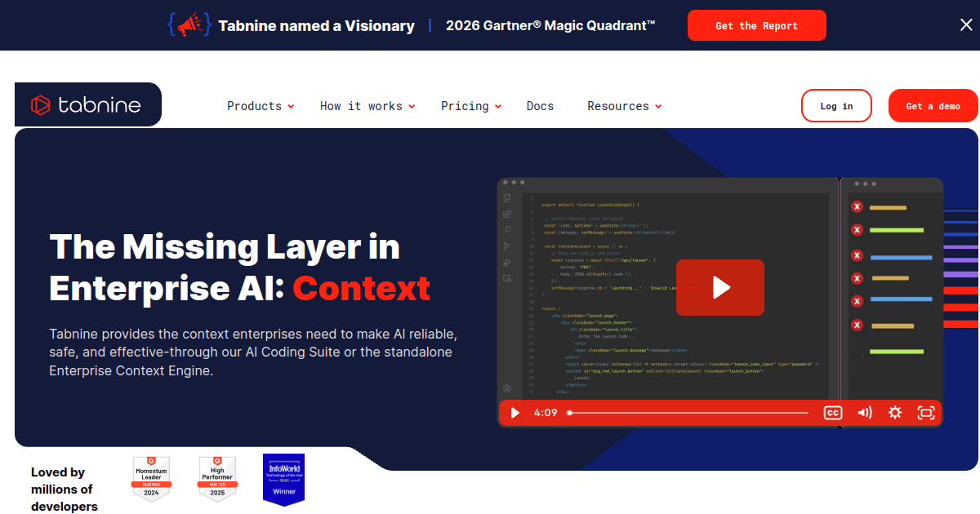980x514 pixels.
Task: Dismiss the Gartner announcement banner
Action: pos(966,24)
